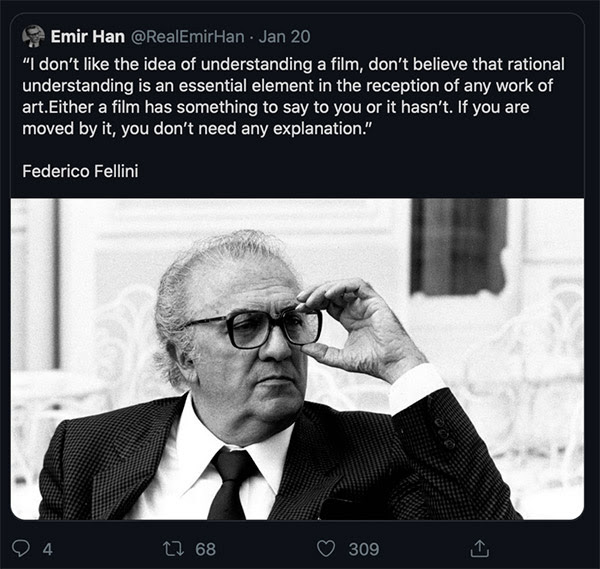Screen dimensions: 600x569
Task: Open Emir Han's profile avatar
Action: 33,36
